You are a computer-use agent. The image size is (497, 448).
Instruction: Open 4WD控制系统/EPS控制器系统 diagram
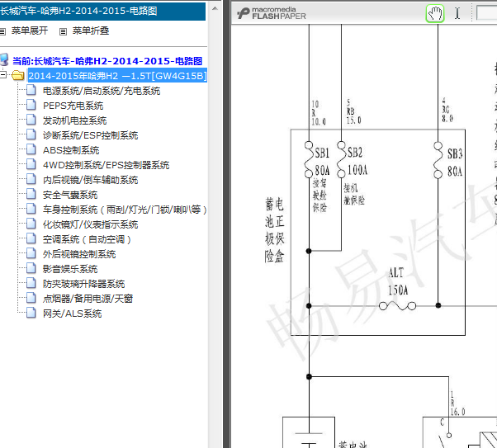(106, 165)
